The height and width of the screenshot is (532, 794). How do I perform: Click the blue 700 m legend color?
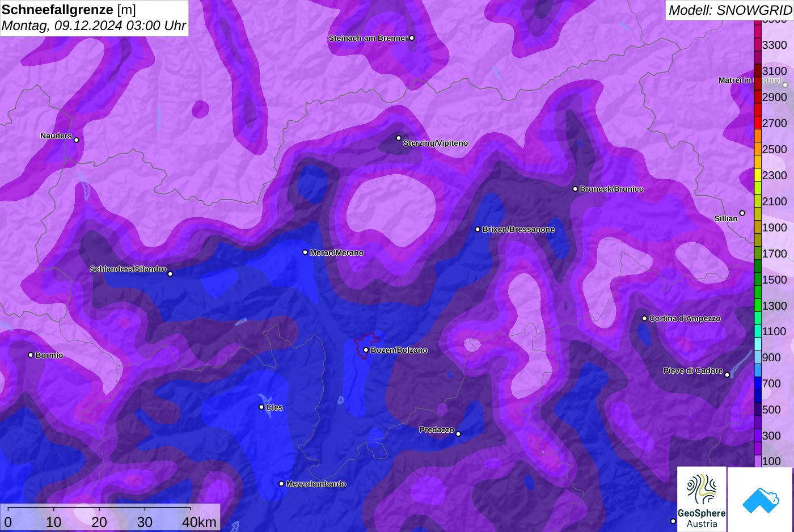[x=758, y=383]
